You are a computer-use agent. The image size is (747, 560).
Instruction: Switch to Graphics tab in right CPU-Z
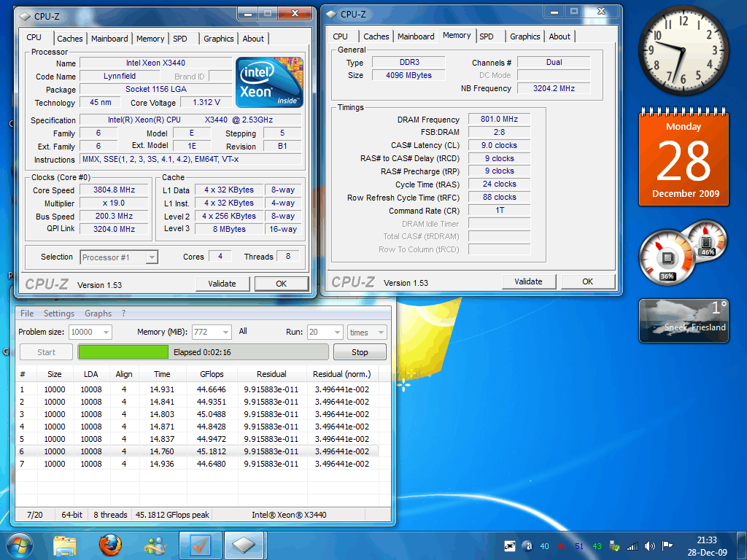tap(525, 36)
